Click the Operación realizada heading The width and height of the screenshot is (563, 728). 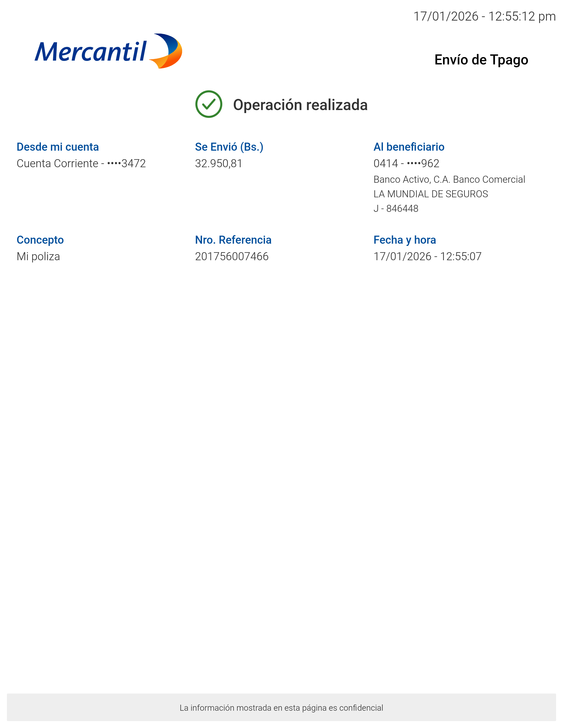coord(300,105)
